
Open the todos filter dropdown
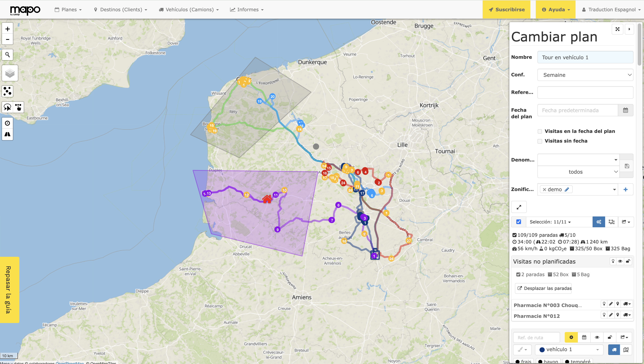click(x=578, y=172)
